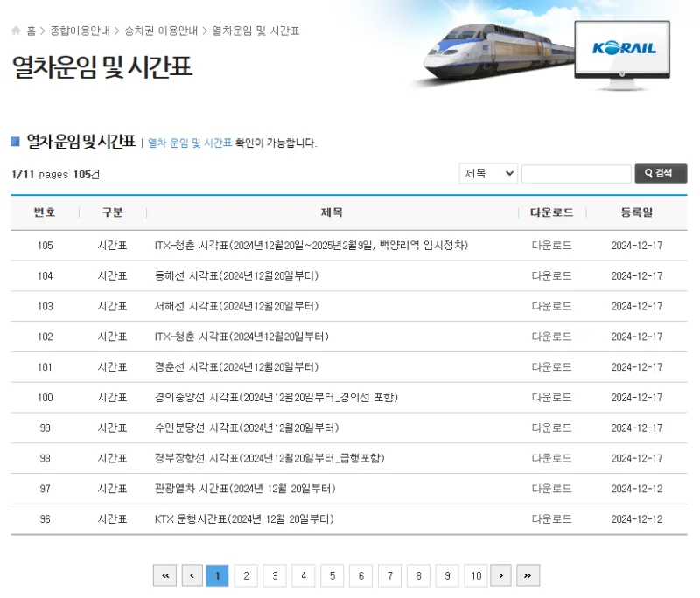Open the 제목 search type dropdown
The image size is (700, 598).
pyautogui.click(x=488, y=173)
